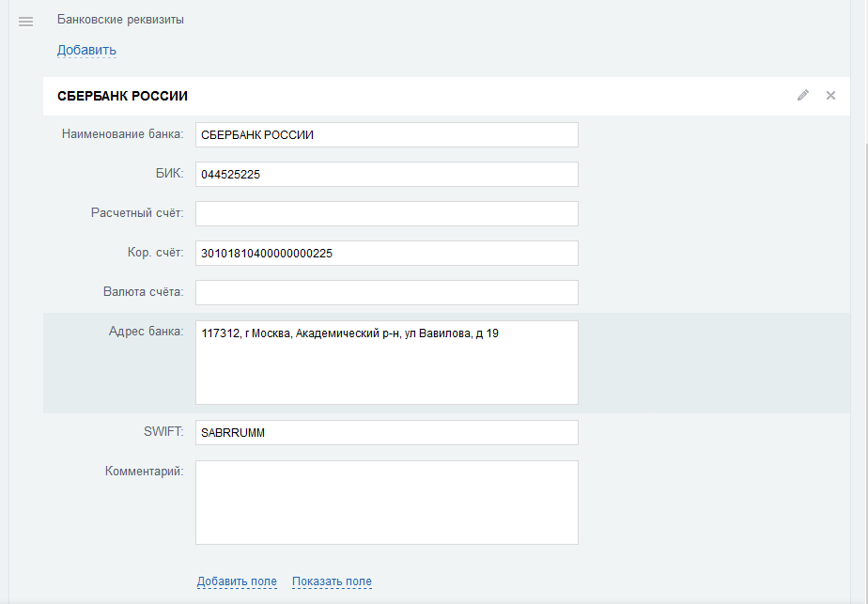Click the Добавить link under Банковские реквизиты
This screenshot has width=868, height=604.
[x=86, y=50]
